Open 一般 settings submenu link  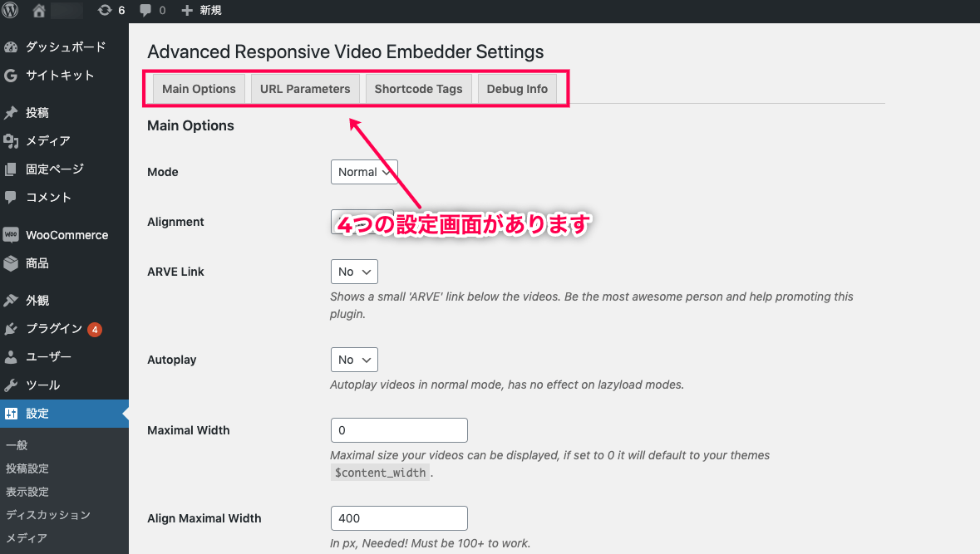tap(17, 445)
